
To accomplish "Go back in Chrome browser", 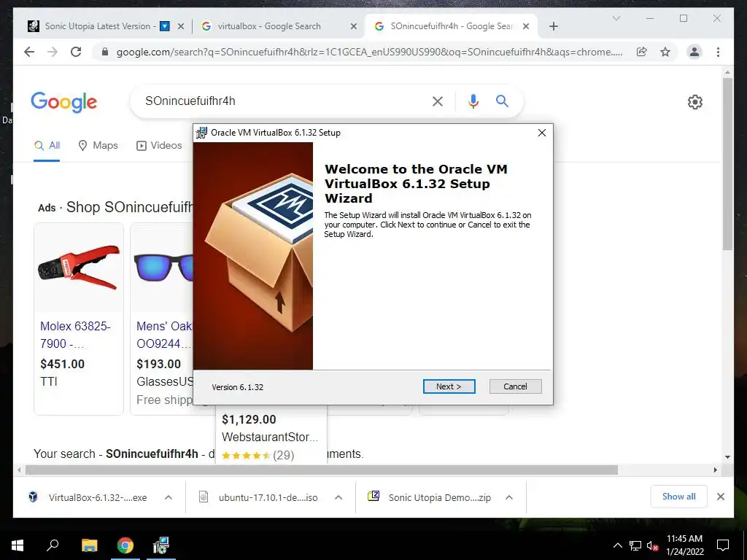I will point(29,52).
